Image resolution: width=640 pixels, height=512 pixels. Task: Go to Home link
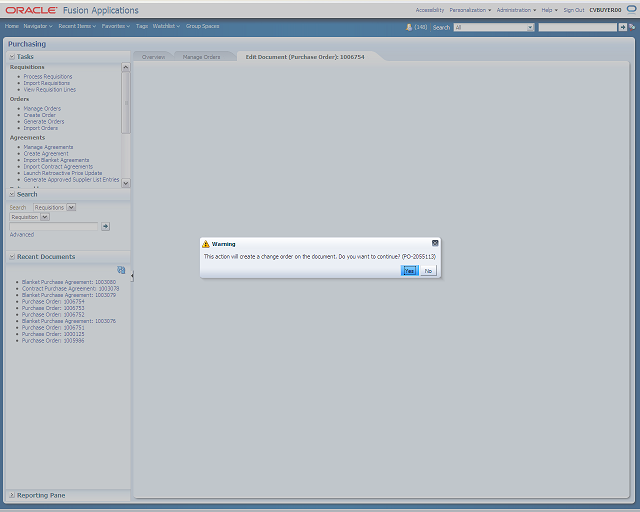click(x=11, y=26)
